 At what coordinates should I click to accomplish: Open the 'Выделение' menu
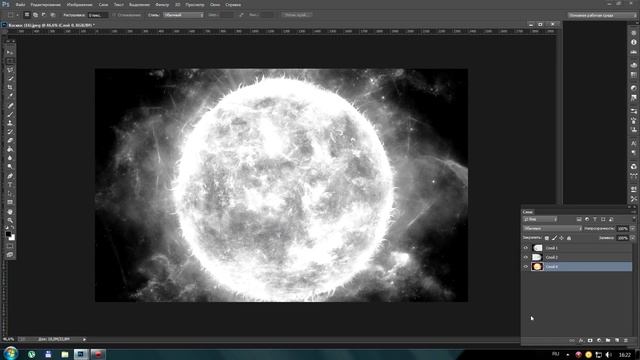139,5
